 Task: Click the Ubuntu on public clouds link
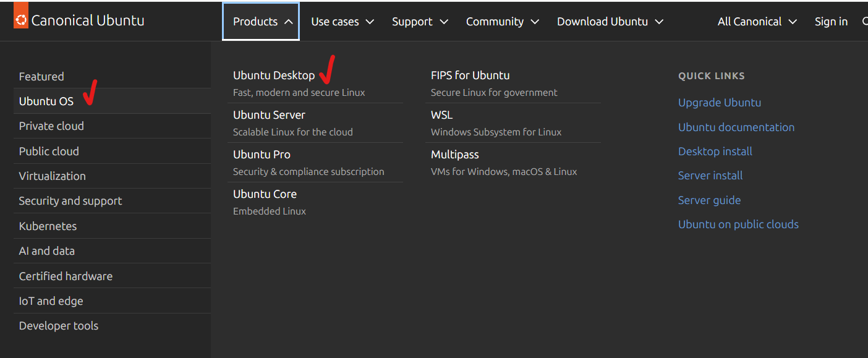[x=738, y=224]
